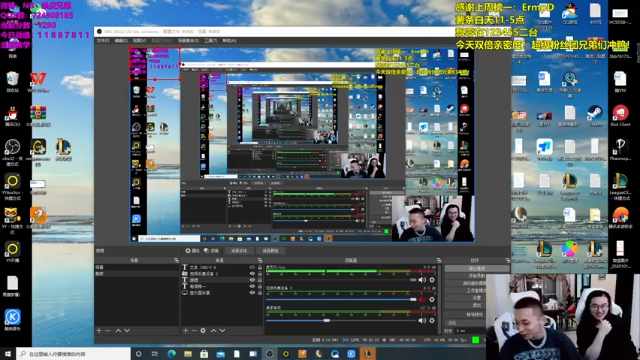Select the first scene in the Scenes list
This screenshot has width=640, height=360.
pos(137,267)
